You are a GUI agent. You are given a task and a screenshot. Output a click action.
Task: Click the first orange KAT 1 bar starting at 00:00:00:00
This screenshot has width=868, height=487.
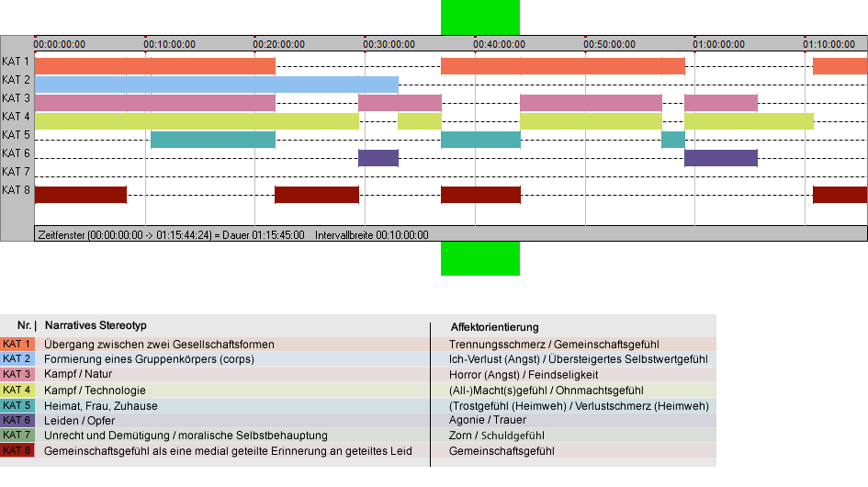[155, 66]
